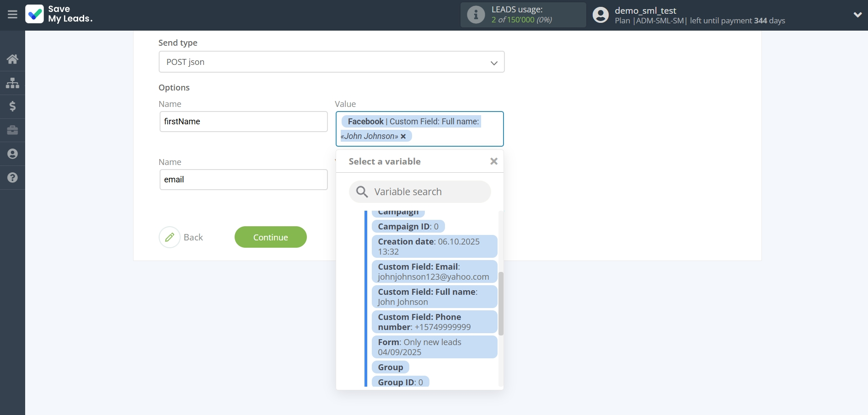
Task: Open the billing dollar icon in sidebar
Action: 12,106
